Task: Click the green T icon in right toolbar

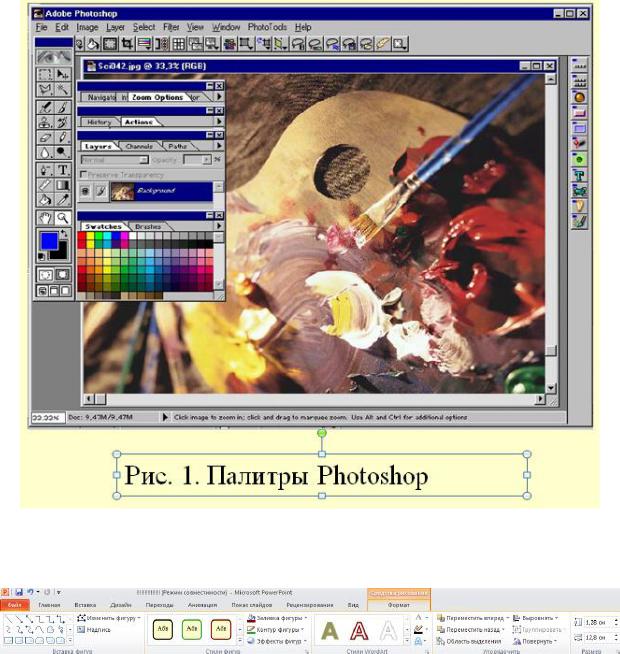Action: click(579, 175)
